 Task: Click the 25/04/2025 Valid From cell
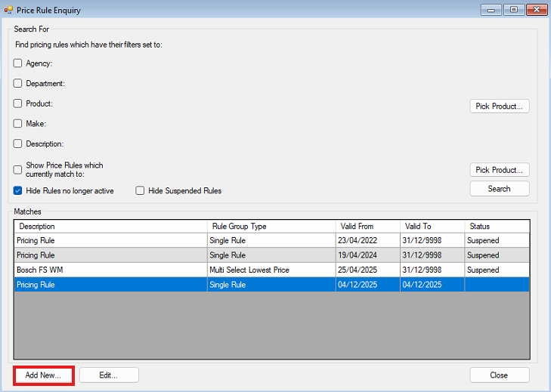pyautogui.click(x=368, y=270)
